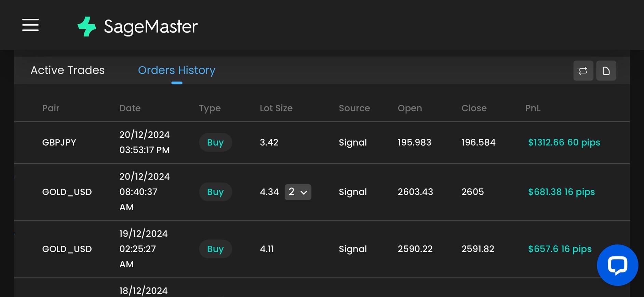Click Buy badge on 19/12 GOLD_USD row
Image resolution: width=644 pixels, height=297 pixels.
(x=215, y=249)
